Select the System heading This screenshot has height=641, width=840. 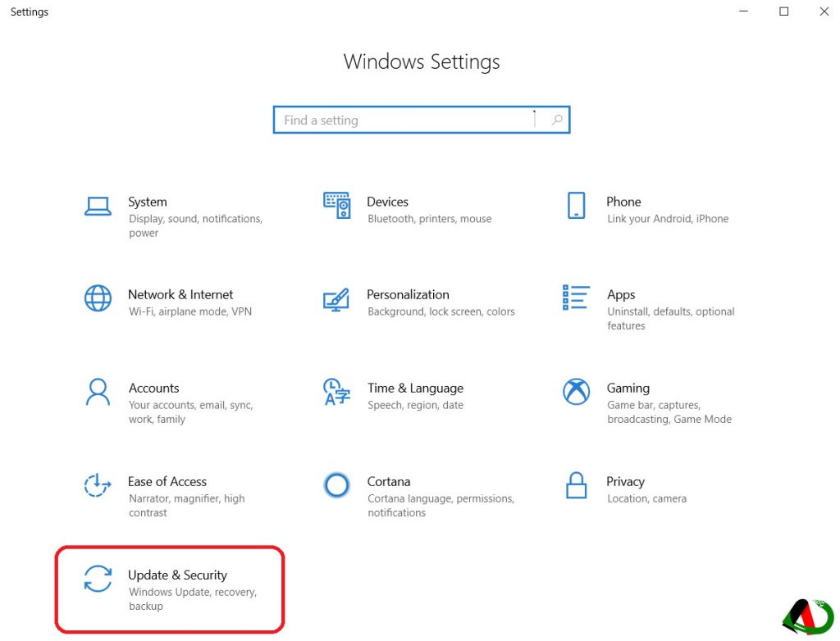[148, 202]
